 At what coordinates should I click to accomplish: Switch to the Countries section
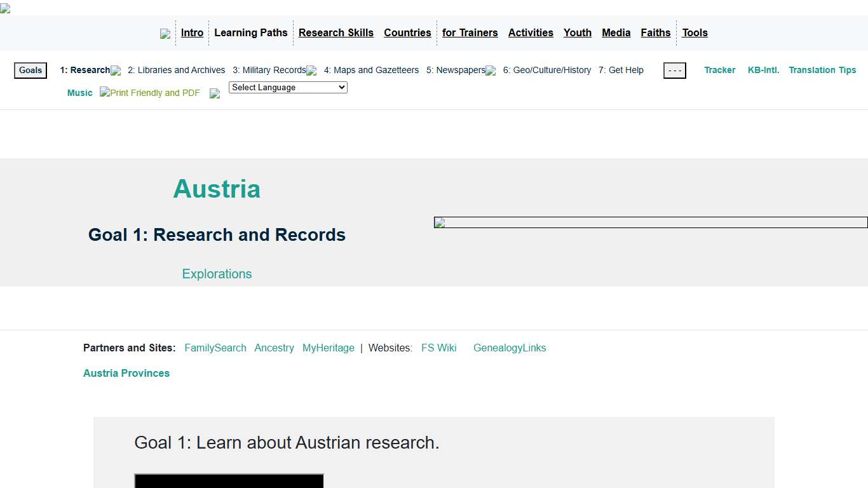point(407,32)
